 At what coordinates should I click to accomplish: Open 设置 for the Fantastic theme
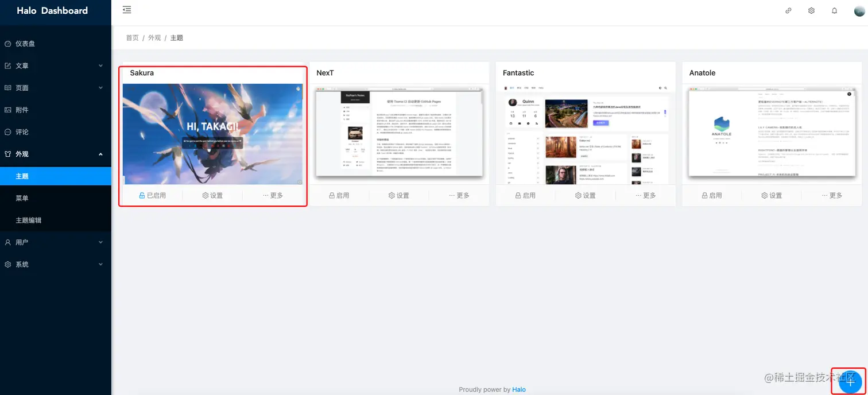586,196
